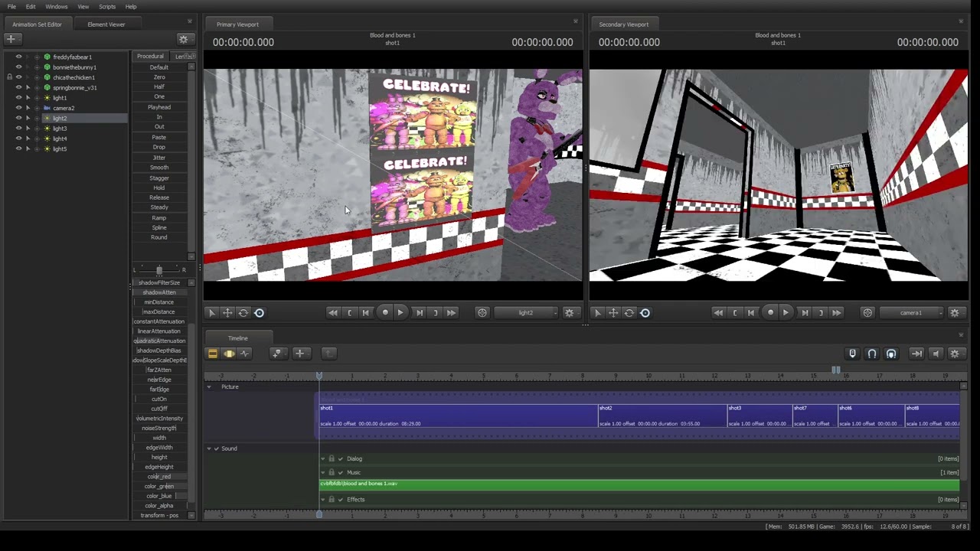Viewport: 980px width, 551px height.
Task: Select the rotate tool in Primary Viewport
Action: click(243, 312)
